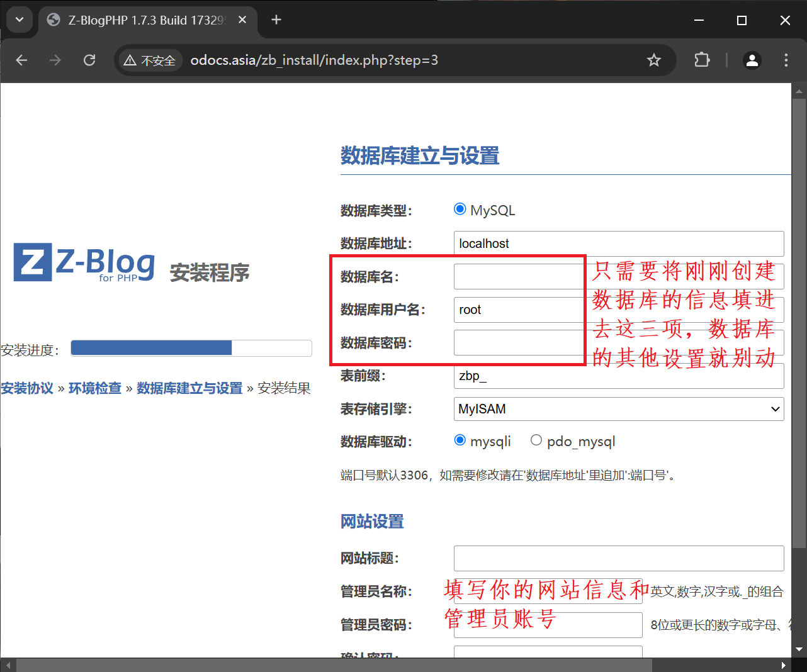Expand the MyISAM storage engine dropdown

coord(618,409)
